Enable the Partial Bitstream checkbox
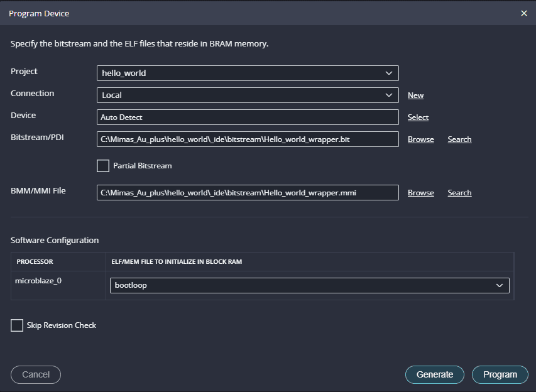This screenshot has width=536, height=392. pos(103,166)
